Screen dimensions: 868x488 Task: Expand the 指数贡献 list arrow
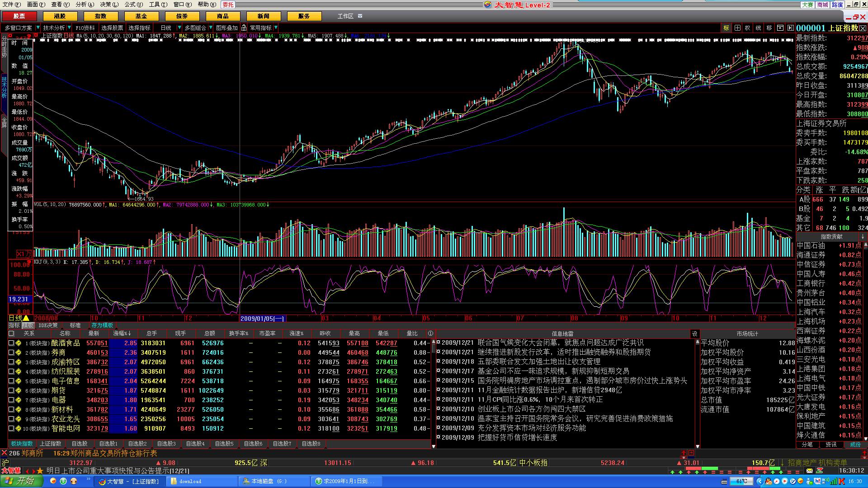863,237
